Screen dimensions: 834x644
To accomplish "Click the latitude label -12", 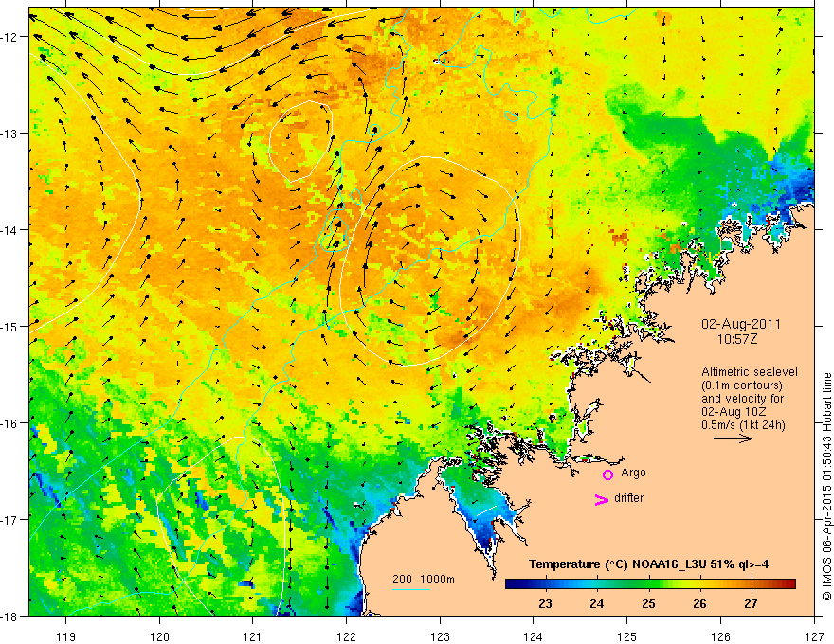I will [x=10, y=37].
